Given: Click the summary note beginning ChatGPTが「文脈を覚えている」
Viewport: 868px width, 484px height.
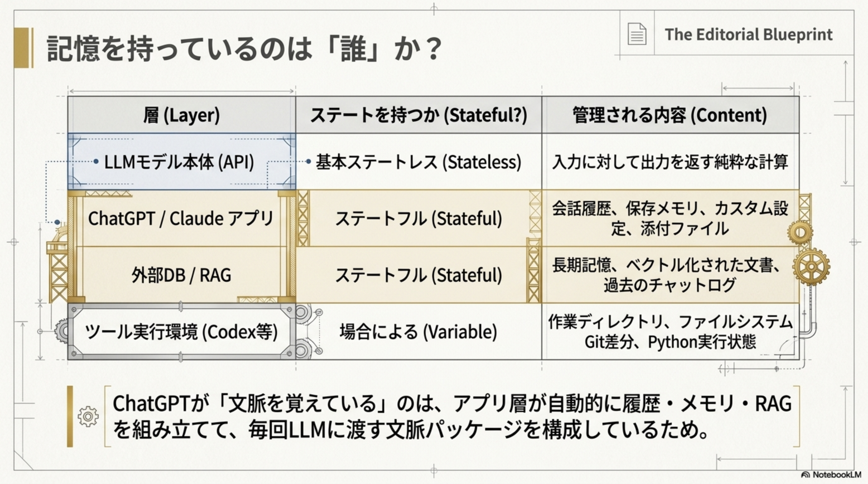Looking at the screenshot, I should 452,416.
